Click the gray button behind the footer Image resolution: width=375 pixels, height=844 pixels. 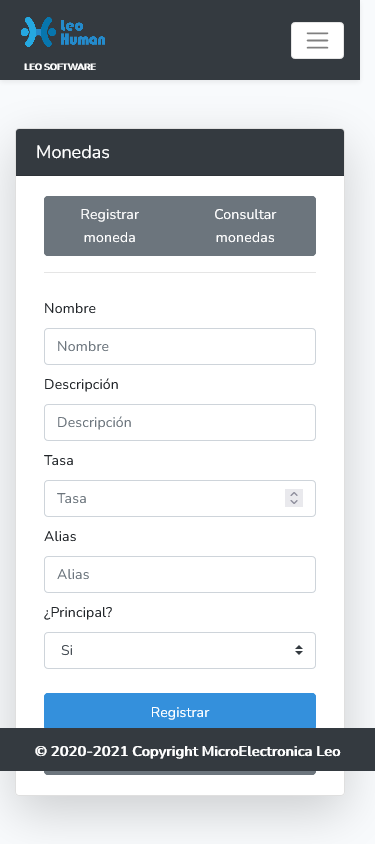point(180,772)
